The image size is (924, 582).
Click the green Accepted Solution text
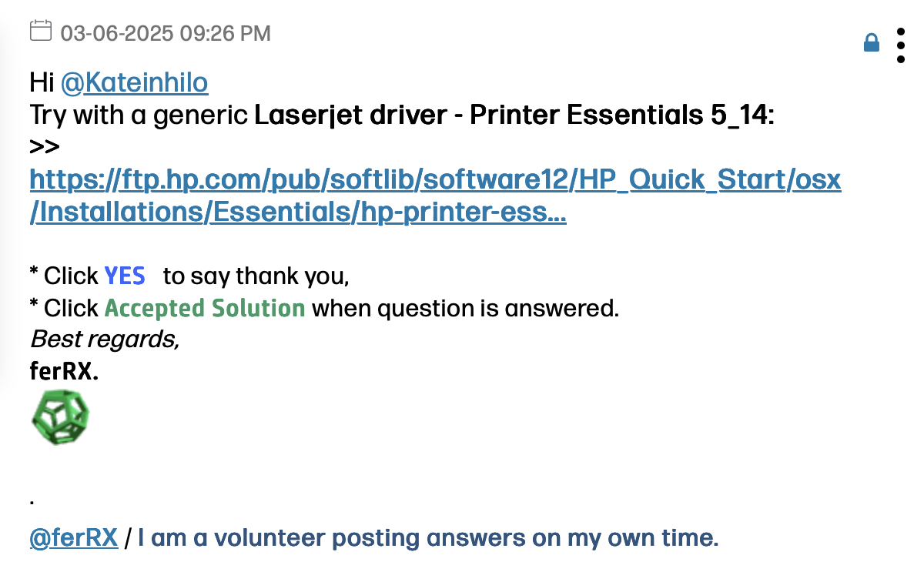[205, 308]
